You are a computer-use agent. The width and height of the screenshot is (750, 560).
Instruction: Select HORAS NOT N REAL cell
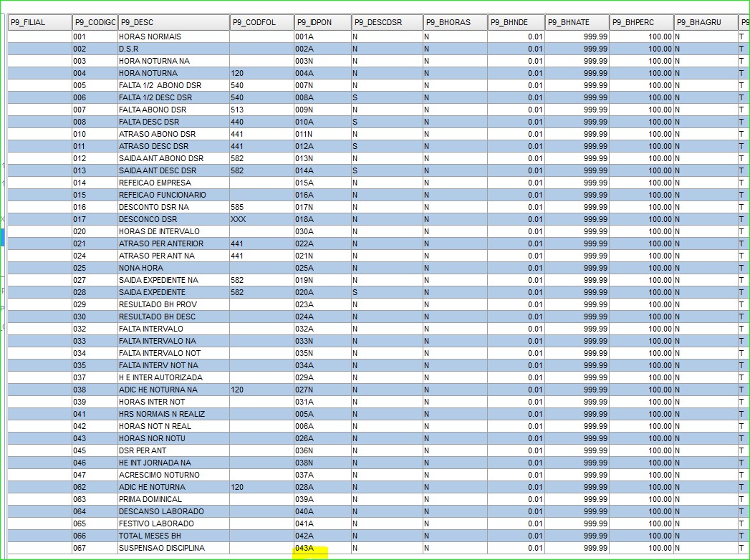(173, 427)
